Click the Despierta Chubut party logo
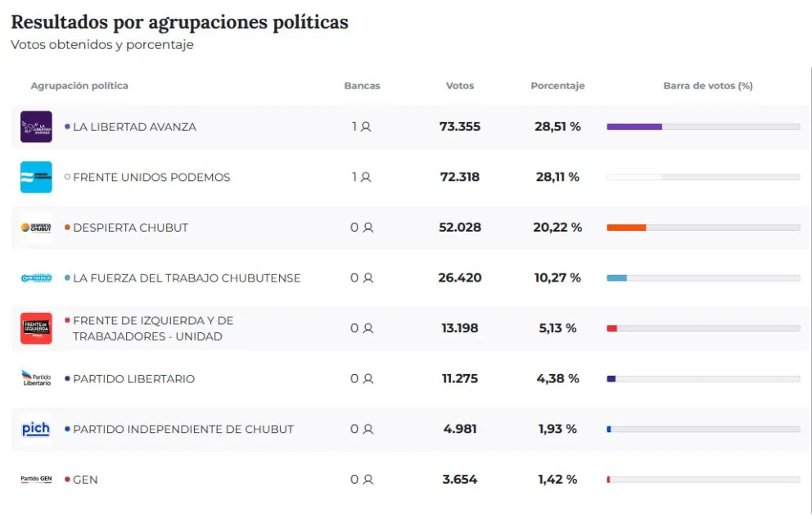The image size is (812, 519). [x=36, y=228]
